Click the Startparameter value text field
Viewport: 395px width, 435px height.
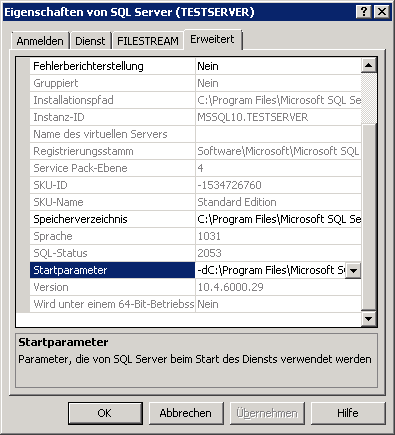point(271,270)
